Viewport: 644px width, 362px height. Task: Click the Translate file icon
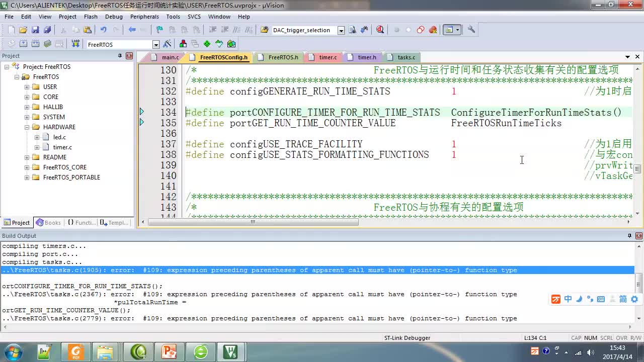tap(11, 44)
